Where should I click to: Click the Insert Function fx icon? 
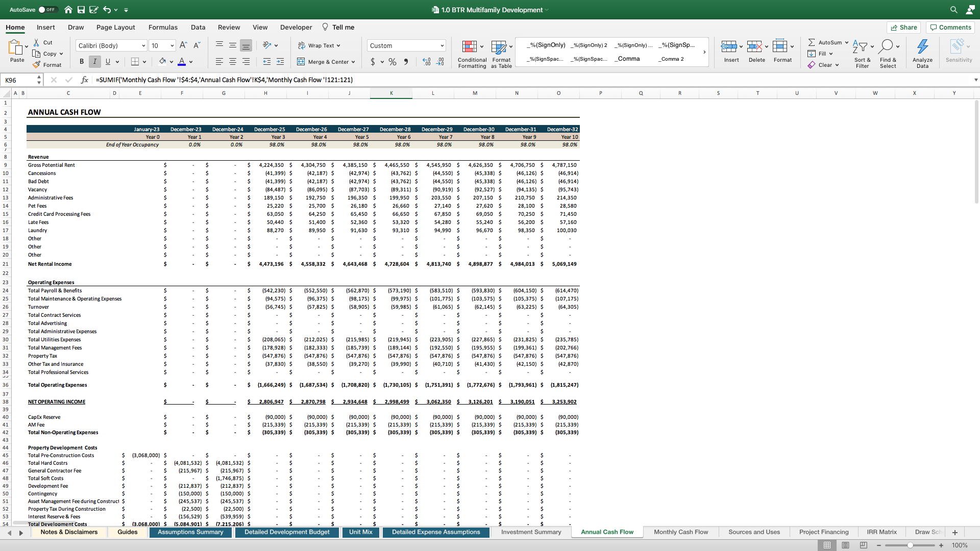click(85, 80)
